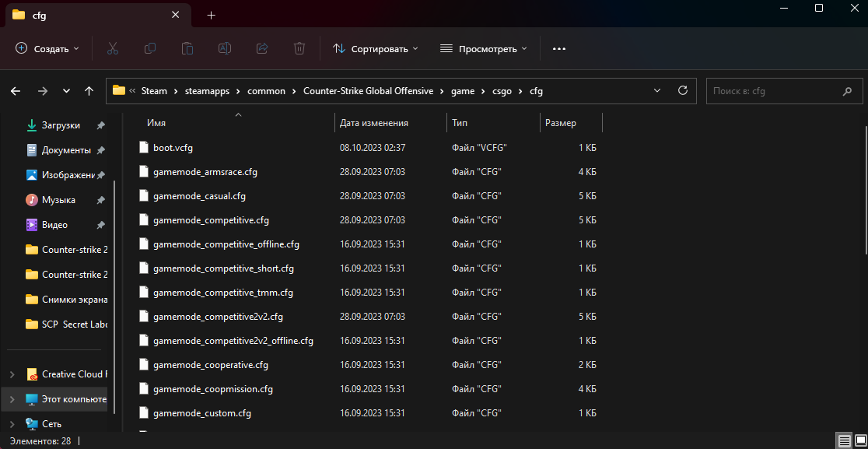Switch to details view layout toggle
The height and width of the screenshot is (449, 868).
coord(843,441)
